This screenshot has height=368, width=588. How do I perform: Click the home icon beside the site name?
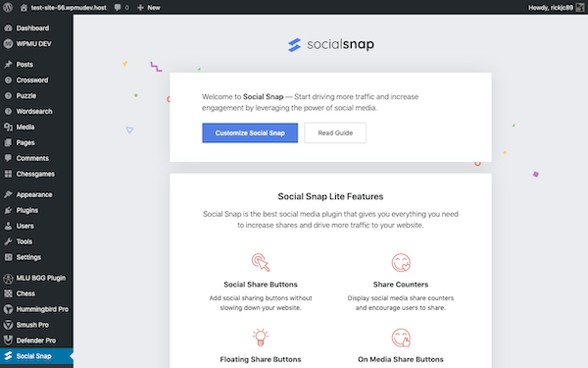click(x=24, y=8)
